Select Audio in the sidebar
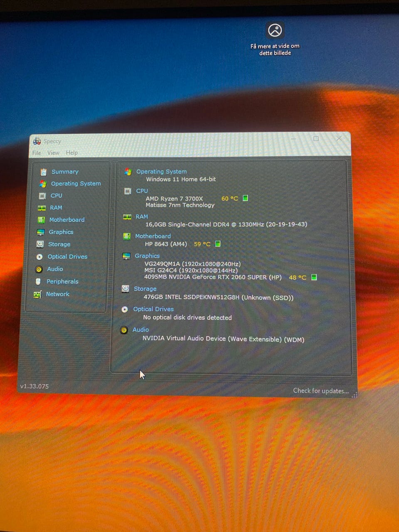399x532 pixels. pyautogui.click(x=55, y=269)
